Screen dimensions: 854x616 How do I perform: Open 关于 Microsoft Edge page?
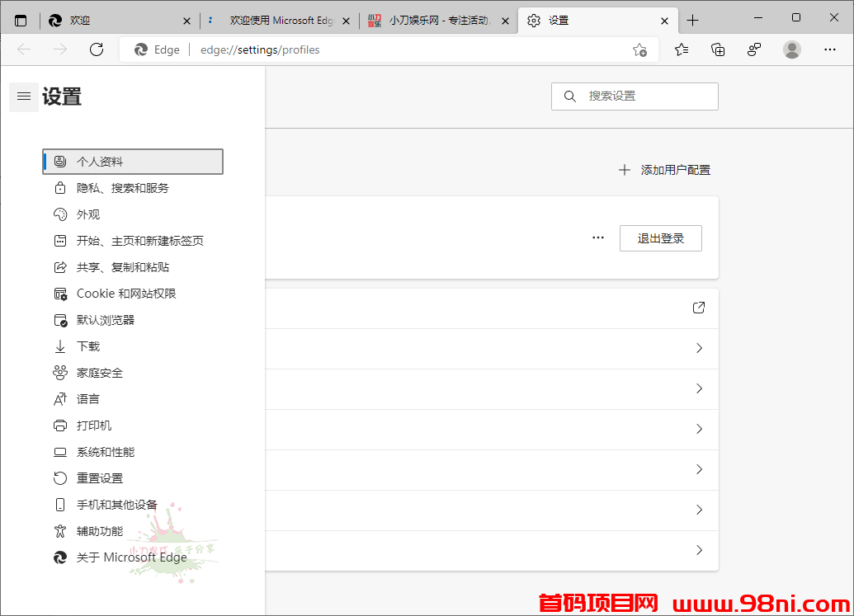click(x=133, y=557)
